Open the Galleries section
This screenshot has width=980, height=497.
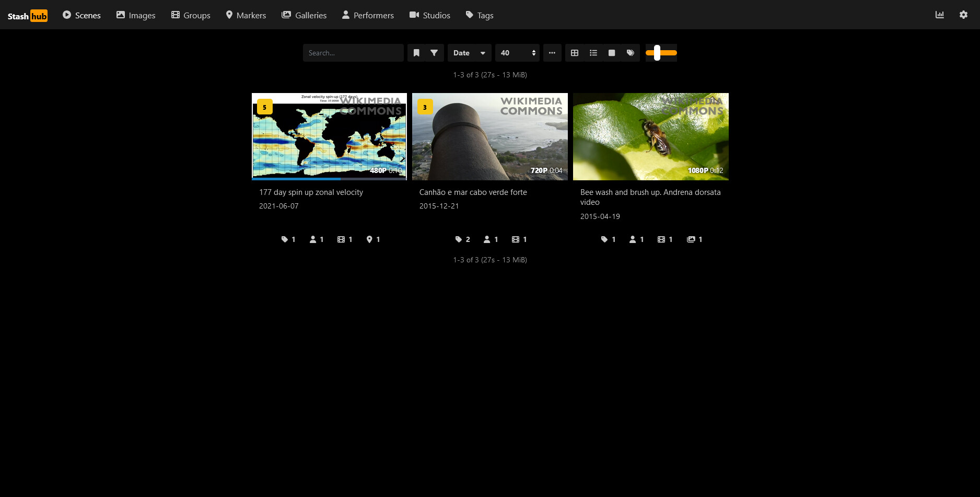pyautogui.click(x=304, y=15)
